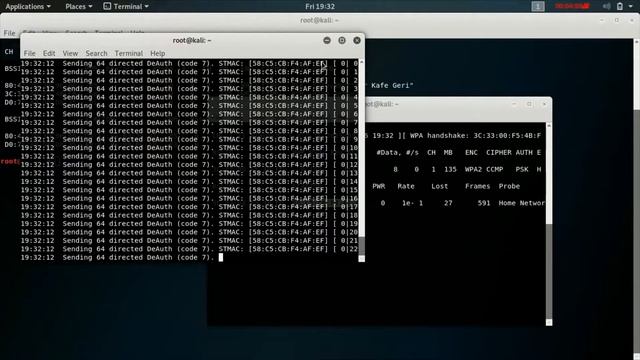Click the AUTH column header
640x360 pixels.
[x=524, y=153]
